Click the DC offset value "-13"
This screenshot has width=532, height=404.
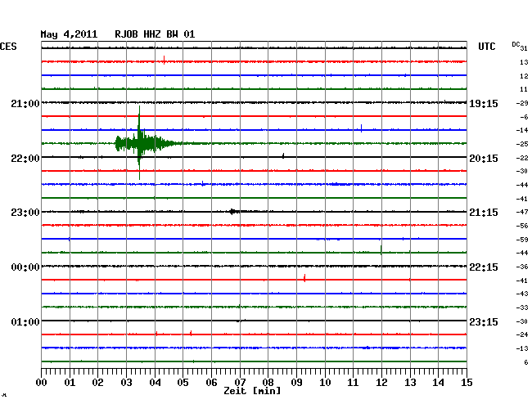tap(522, 348)
